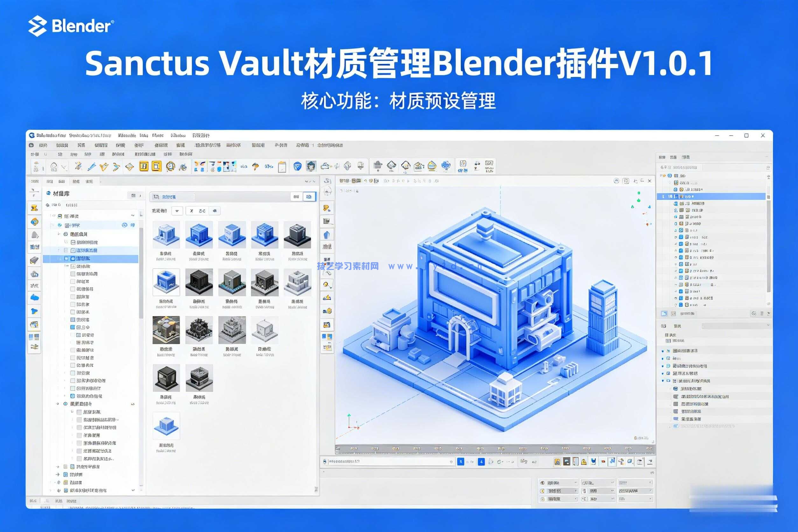The height and width of the screenshot is (532, 798).
Task: Click the floppy disk icon in the viewport tool strip
Action: click(327, 221)
